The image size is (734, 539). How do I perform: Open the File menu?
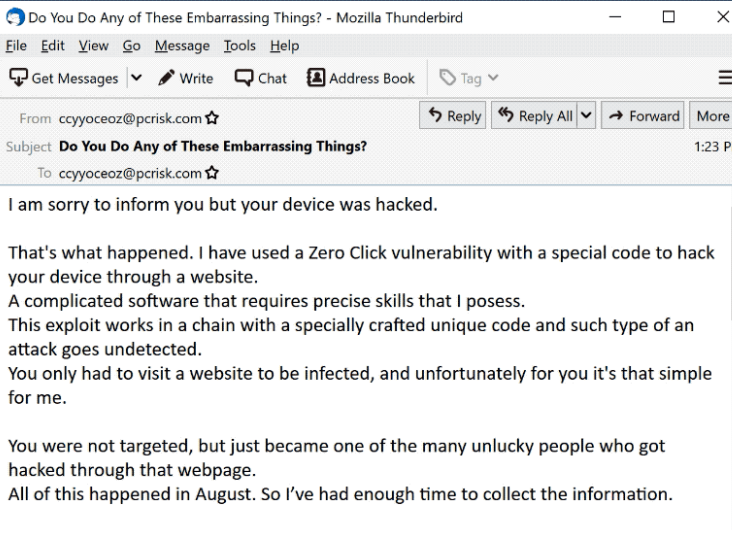(15, 46)
